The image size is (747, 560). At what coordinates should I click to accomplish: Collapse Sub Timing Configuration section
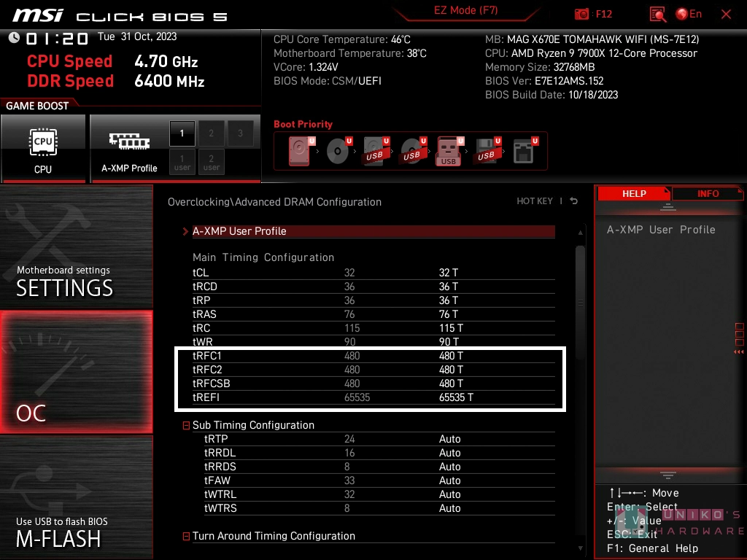click(186, 425)
